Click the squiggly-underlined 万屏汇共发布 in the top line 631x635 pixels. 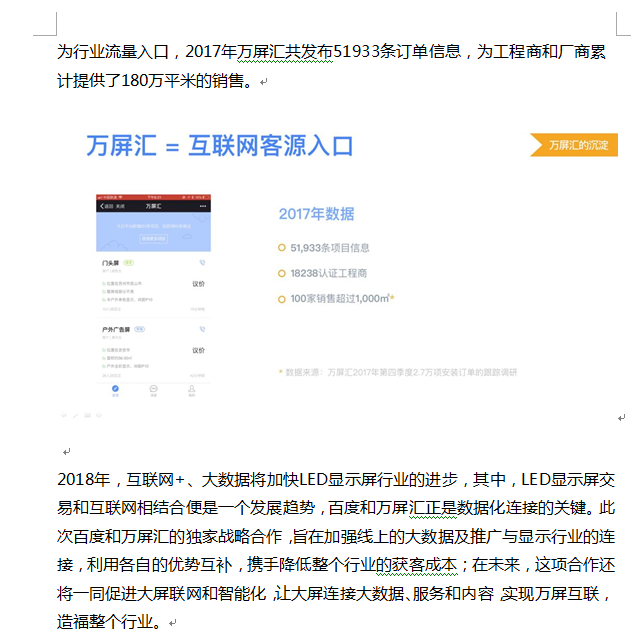(x=285, y=52)
